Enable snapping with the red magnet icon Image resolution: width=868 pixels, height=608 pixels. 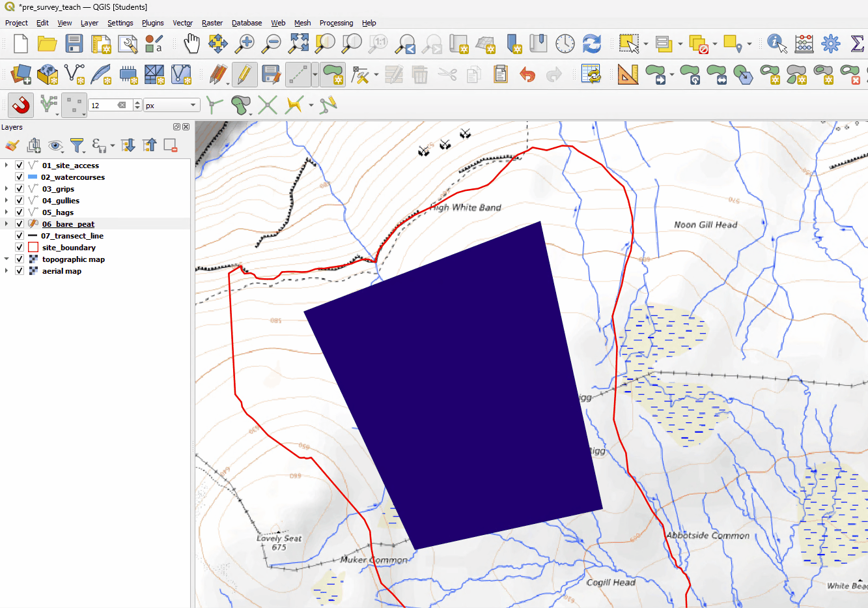coord(21,105)
